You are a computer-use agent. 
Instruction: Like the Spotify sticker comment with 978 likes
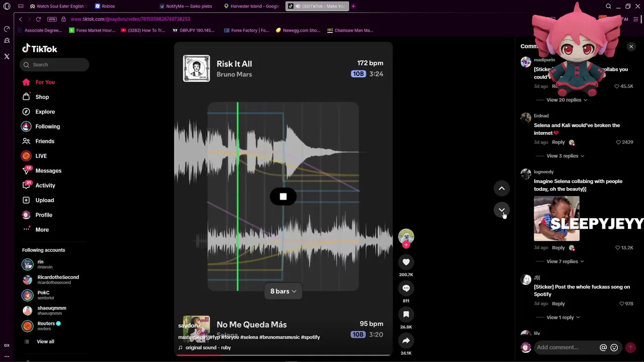[622, 304]
